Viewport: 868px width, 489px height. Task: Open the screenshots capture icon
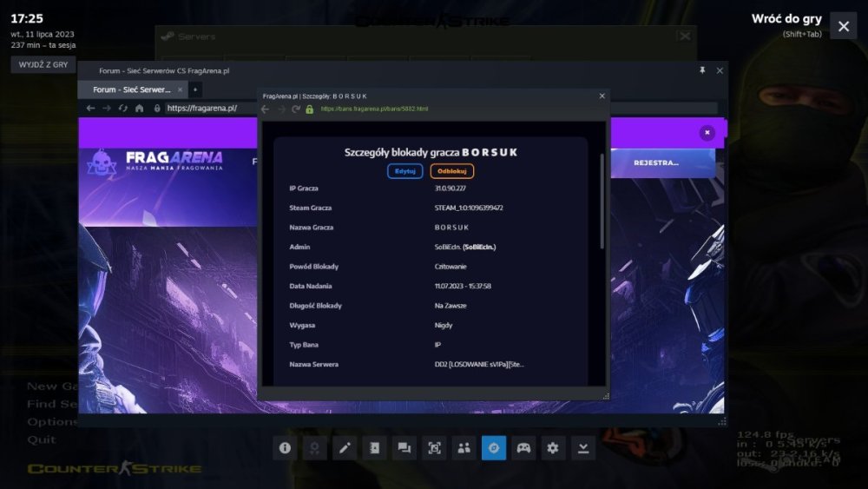pos(434,448)
